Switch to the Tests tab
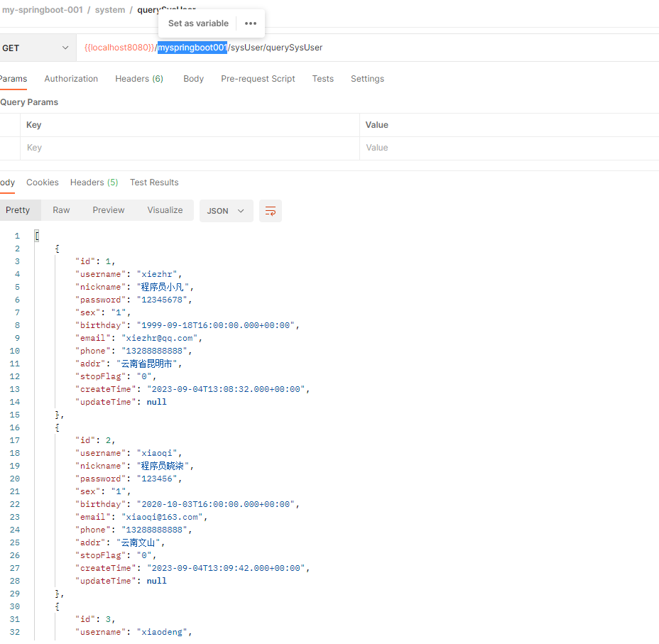This screenshot has width=659, height=644. point(322,79)
